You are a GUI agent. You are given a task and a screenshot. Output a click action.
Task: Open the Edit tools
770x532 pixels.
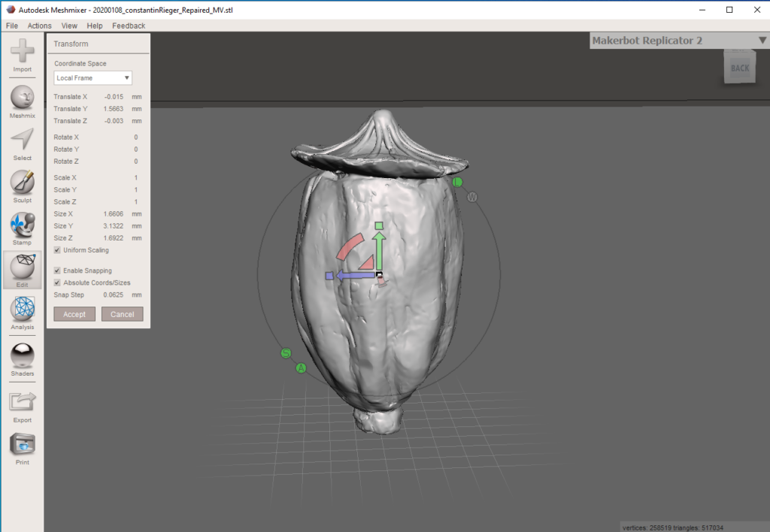22,271
